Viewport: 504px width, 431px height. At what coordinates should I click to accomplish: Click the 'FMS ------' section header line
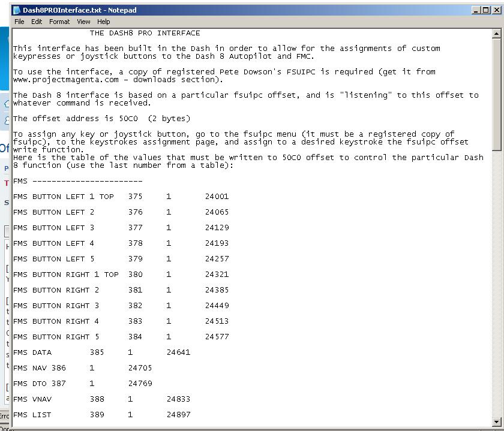78,181
